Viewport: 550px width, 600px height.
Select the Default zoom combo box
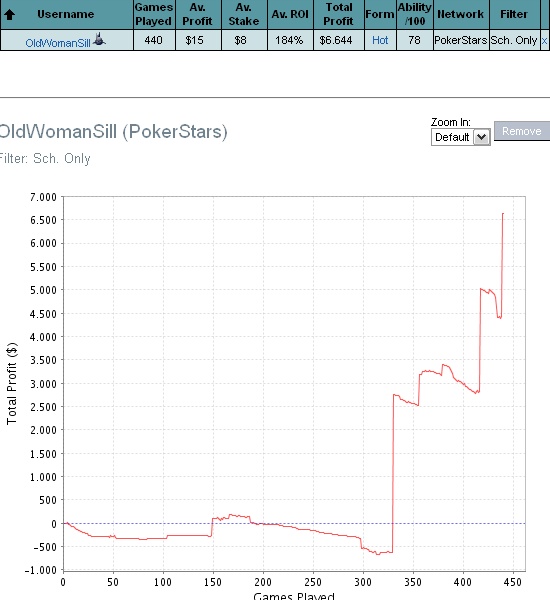point(460,137)
